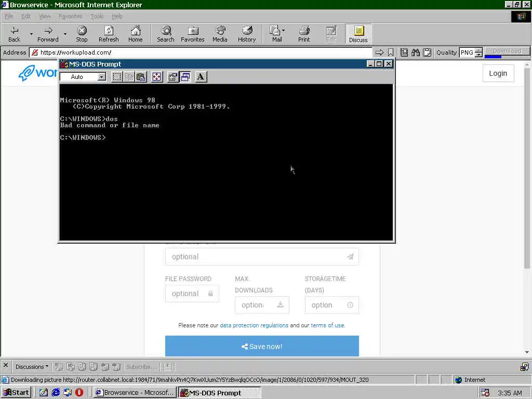Open the Back button history arrow
The height and width of the screenshot is (399, 532).
pyautogui.click(x=31, y=34)
